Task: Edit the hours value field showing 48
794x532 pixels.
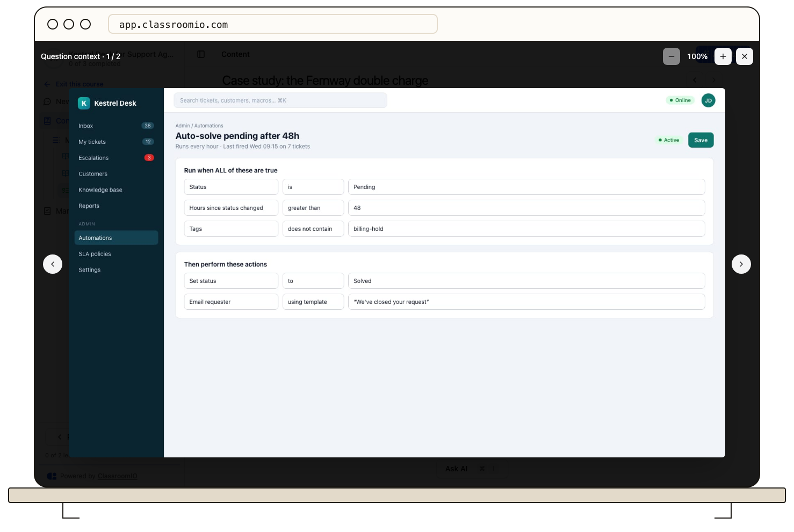Action: 526,208
